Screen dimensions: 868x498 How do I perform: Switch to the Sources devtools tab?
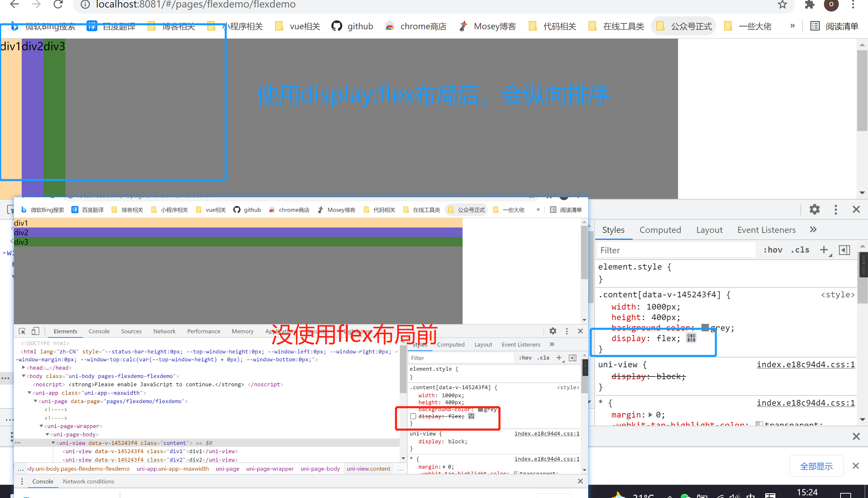click(131, 331)
